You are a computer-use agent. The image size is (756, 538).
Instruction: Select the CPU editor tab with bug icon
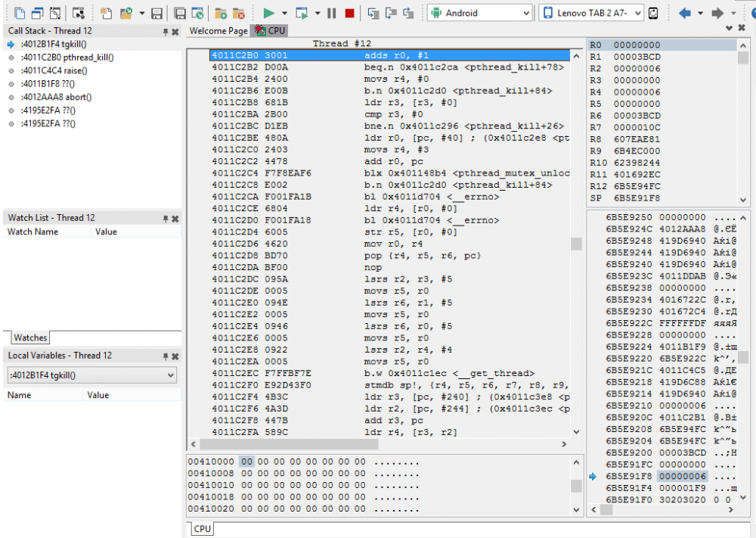pos(270,31)
